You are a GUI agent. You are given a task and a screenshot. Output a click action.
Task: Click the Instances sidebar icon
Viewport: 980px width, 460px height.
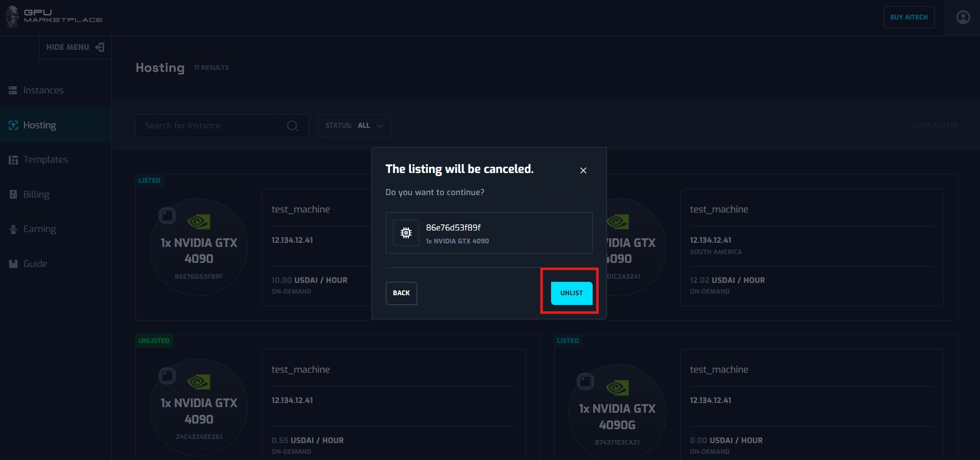(x=13, y=90)
